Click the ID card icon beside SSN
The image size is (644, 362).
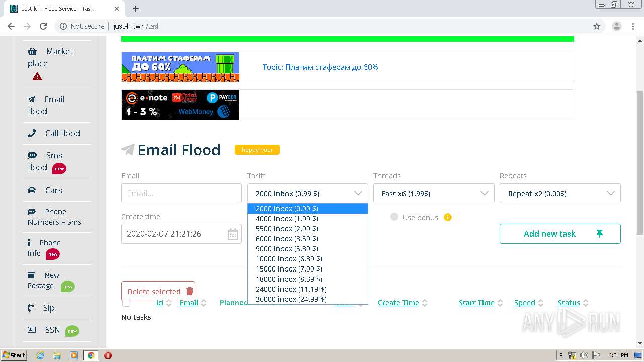tap(32, 330)
